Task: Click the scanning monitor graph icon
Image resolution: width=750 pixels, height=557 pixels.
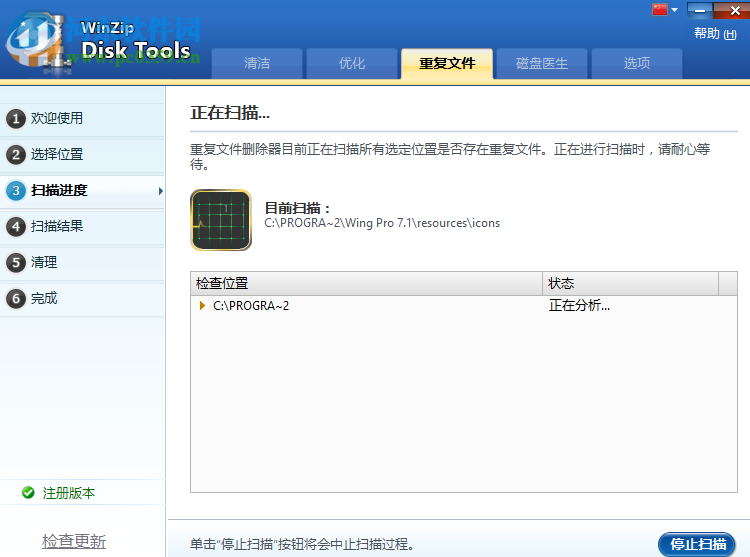Action: coord(221,220)
